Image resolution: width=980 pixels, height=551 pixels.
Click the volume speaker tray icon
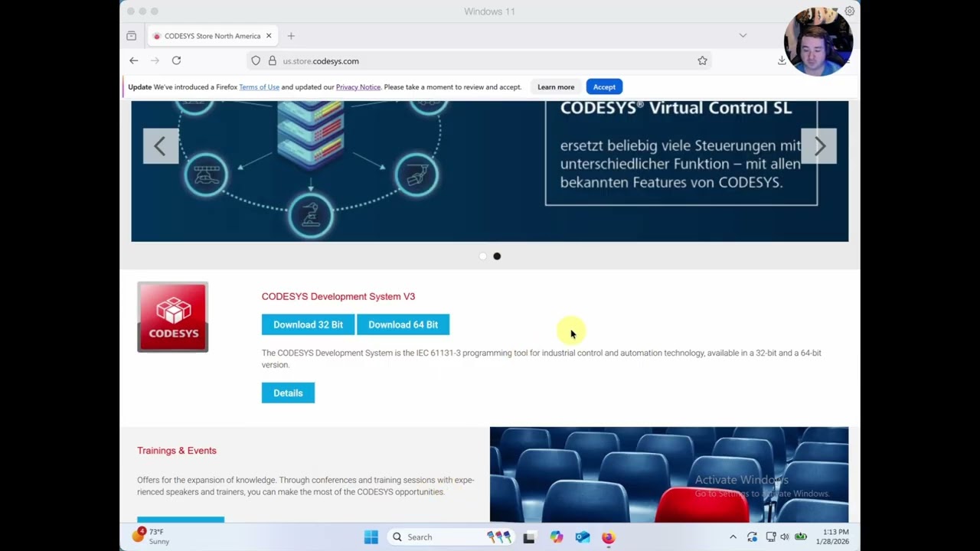point(784,537)
